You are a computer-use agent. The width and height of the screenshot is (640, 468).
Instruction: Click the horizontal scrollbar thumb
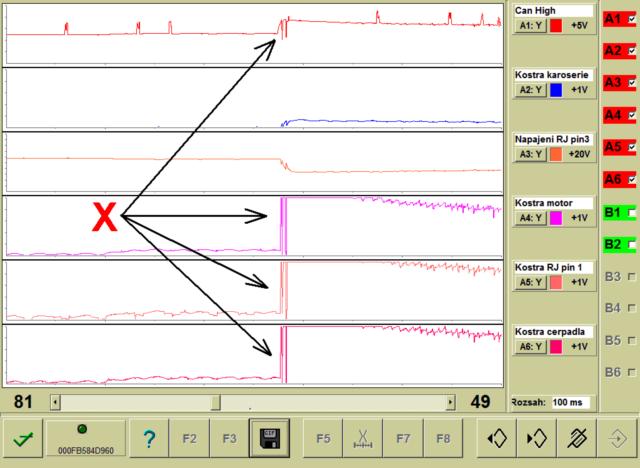click(x=216, y=402)
